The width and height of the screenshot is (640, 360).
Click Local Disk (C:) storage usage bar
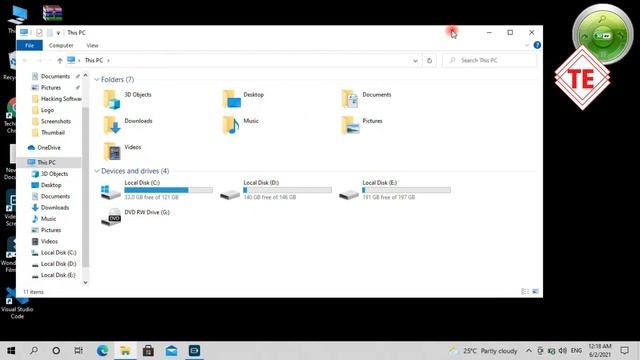click(x=169, y=190)
